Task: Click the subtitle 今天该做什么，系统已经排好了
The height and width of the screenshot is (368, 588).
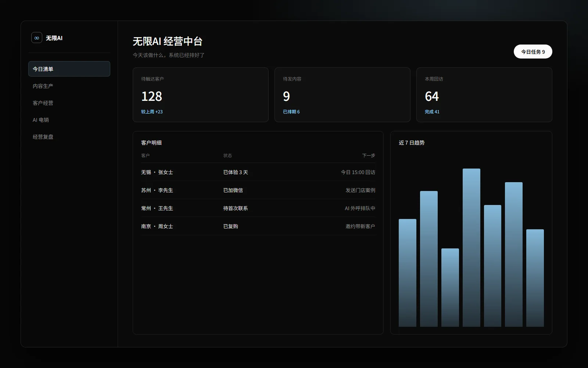Action: (x=169, y=55)
